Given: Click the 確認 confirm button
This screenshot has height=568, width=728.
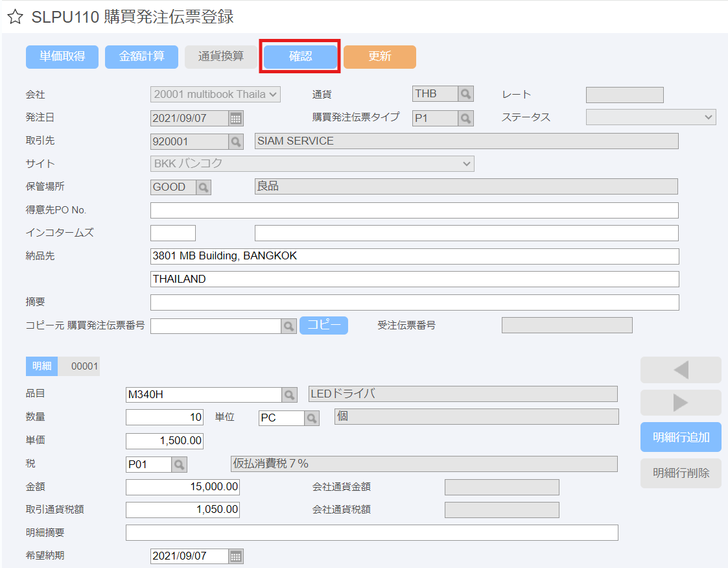Looking at the screenshot, I should pyautogui.click(x=300, y=56).
